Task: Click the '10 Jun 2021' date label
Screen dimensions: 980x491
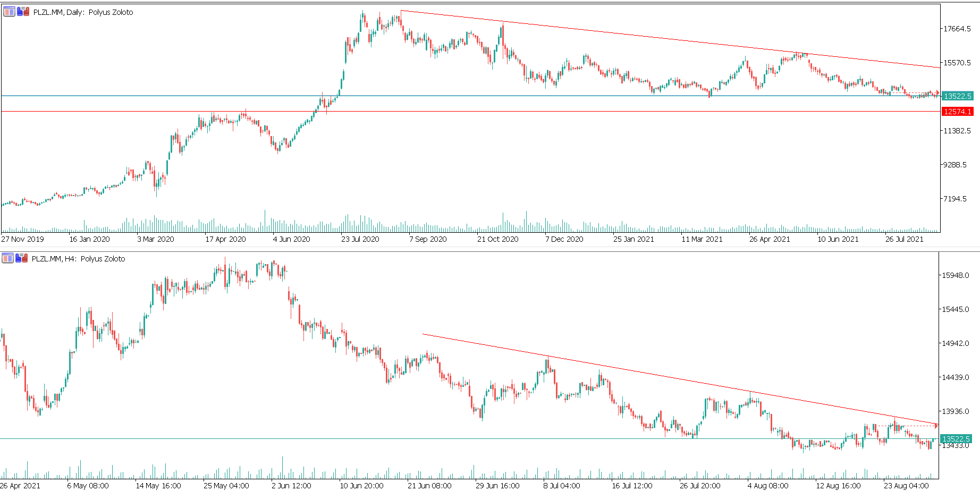Action: 838,239
